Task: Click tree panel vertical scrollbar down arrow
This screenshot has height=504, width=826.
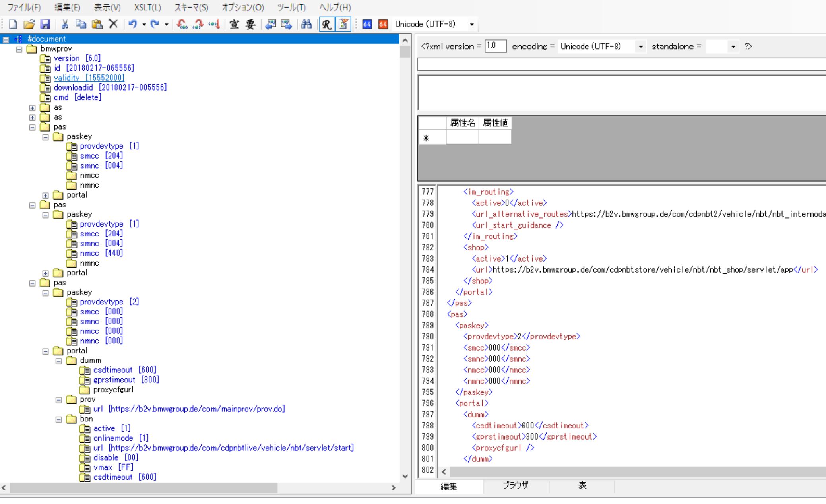Action: coord(405,476)
